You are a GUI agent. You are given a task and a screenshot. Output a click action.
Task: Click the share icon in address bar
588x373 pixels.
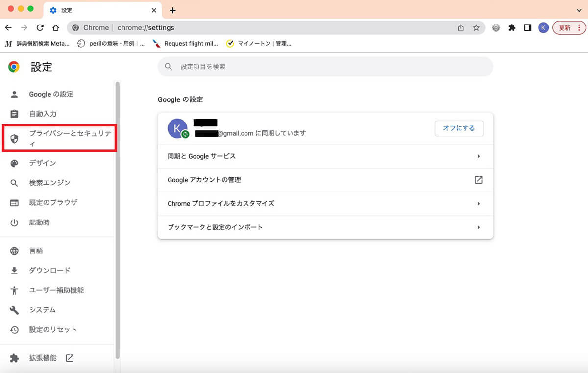tap(461, 28)
